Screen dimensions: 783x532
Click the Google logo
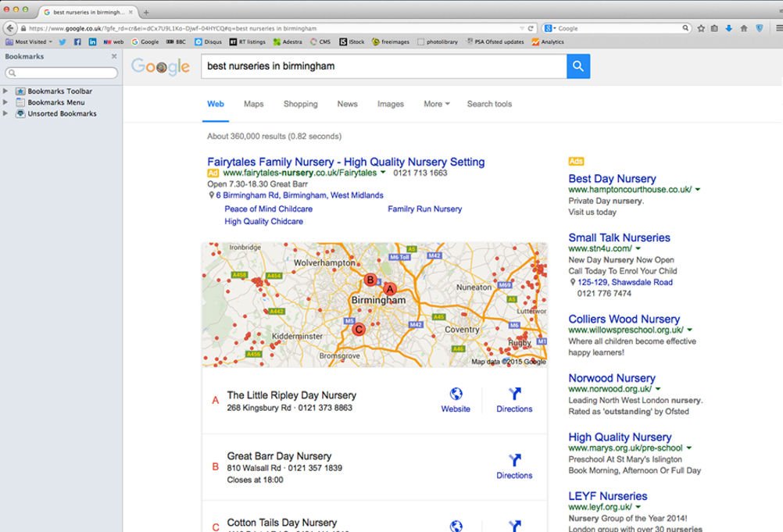[160, 66]
